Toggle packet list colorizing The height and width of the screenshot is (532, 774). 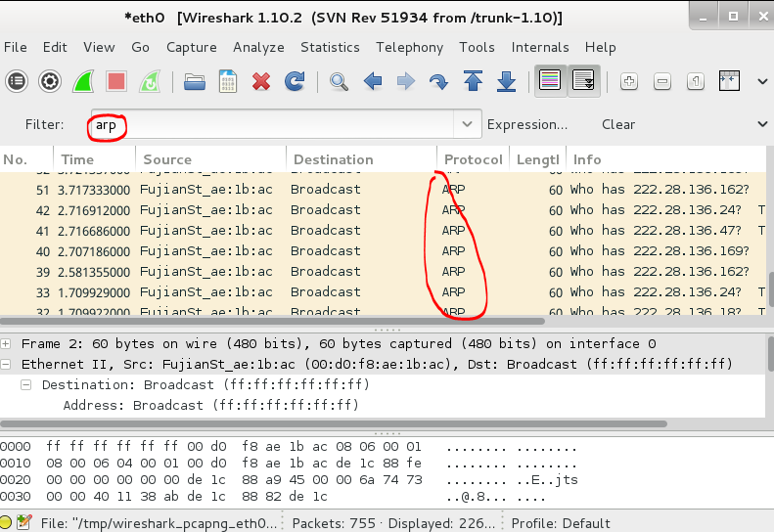pyautogui.click(x=550, y=80)
